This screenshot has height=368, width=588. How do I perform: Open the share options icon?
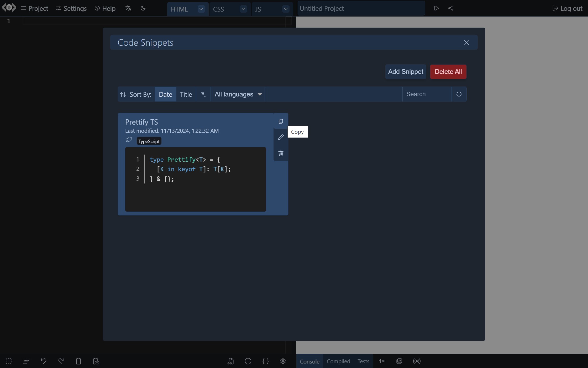(x=451, y=8)
